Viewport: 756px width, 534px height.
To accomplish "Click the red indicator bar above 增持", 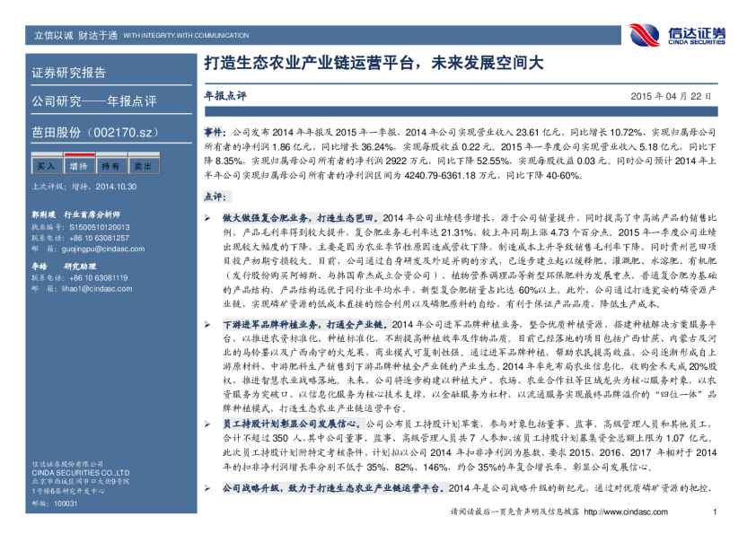I will click(78, 155).
